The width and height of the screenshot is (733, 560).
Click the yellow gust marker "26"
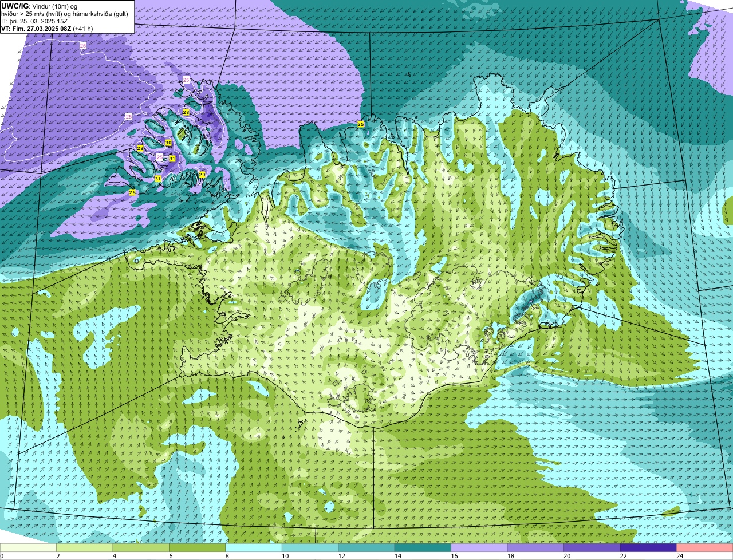tap(132, 192)
